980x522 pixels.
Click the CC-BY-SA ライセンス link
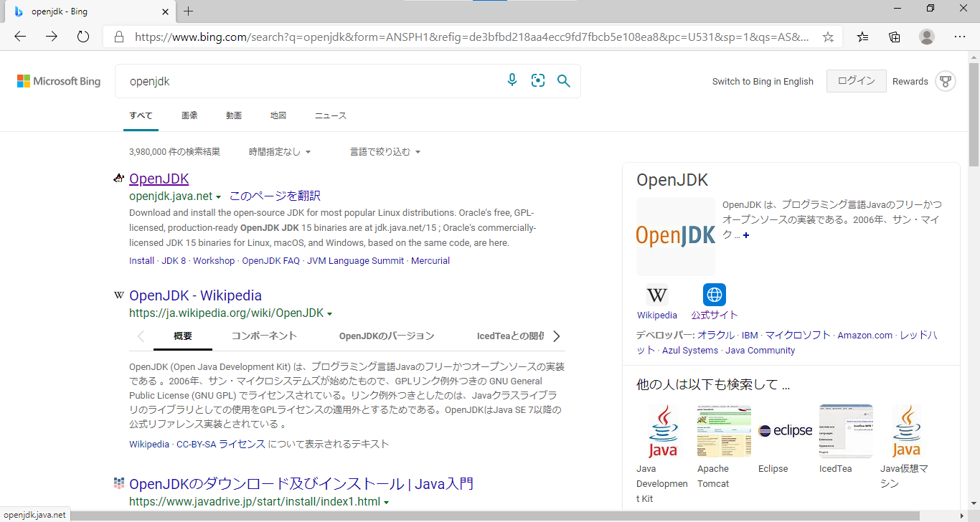tap(221, 445)
